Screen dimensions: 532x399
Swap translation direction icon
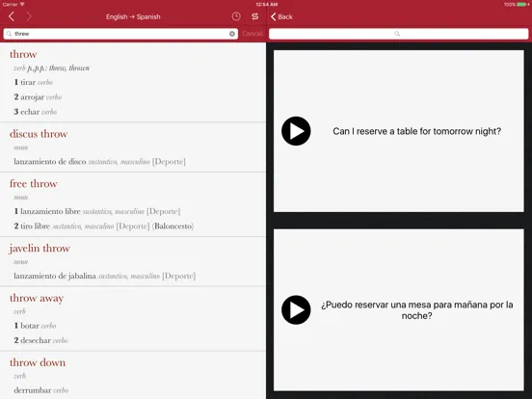(x=255, y=16)
